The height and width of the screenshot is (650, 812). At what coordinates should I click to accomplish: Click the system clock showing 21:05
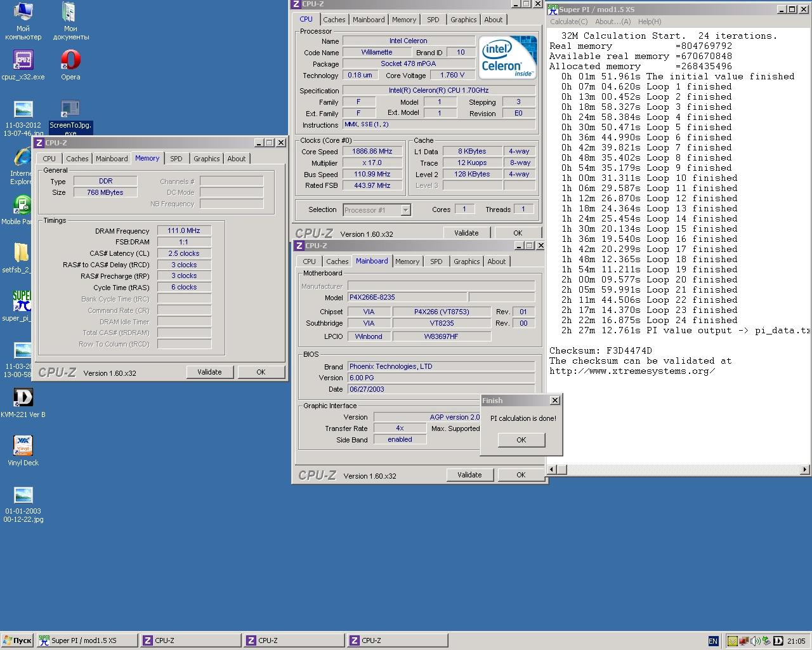coord(796,642)
